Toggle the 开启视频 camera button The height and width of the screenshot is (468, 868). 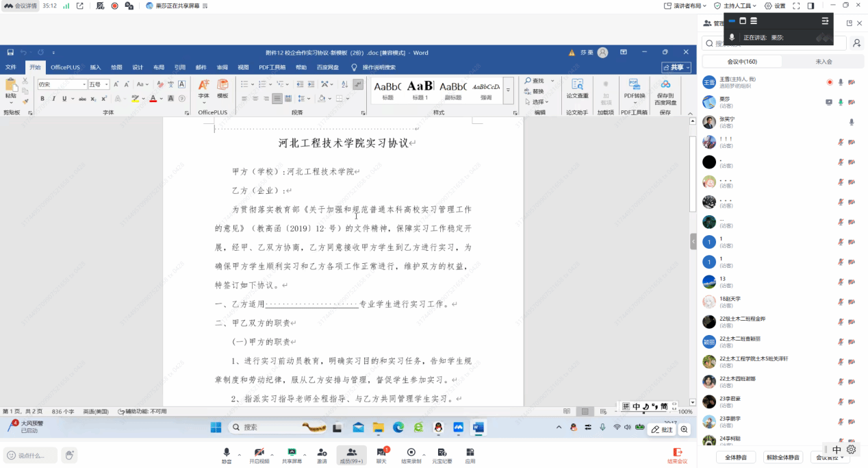tap(259, 452)
